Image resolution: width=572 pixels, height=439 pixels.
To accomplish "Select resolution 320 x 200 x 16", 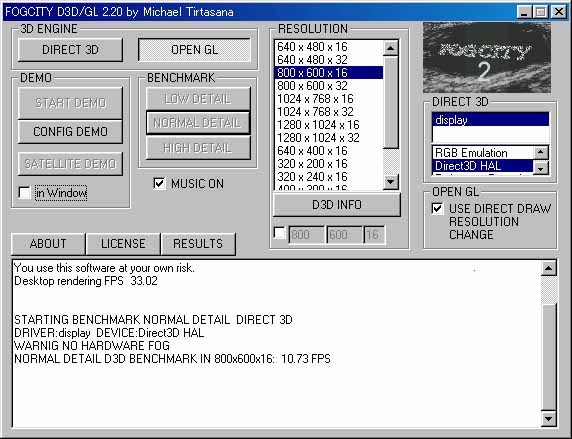I will point(329,164).
